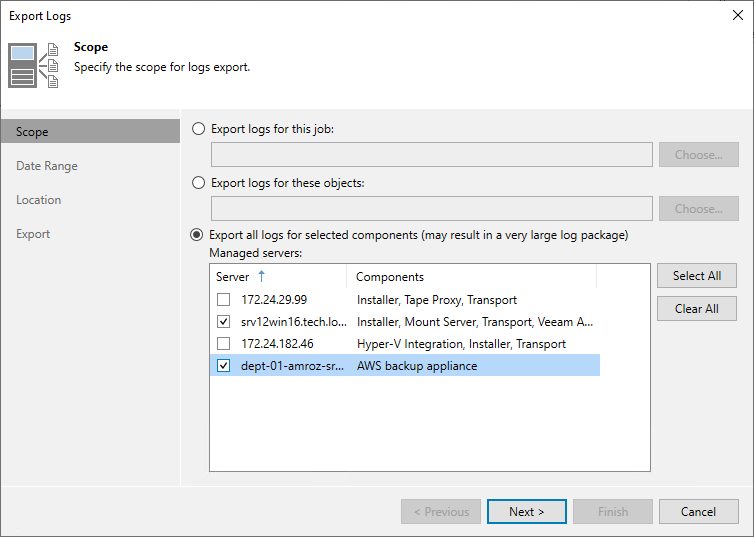
Task: Close the Export Logs dialog
Action: pos(736,16)
